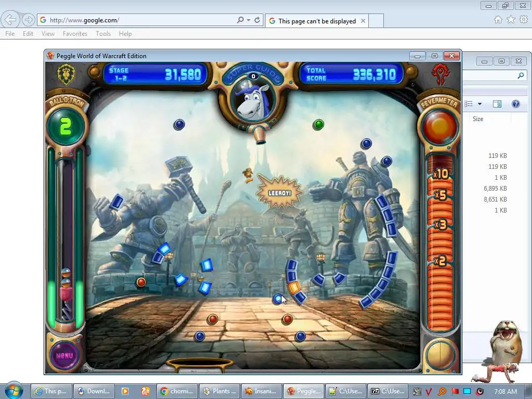Open the Favorites menu
Viewport: 532px width, 399px height.
[75, 34]
